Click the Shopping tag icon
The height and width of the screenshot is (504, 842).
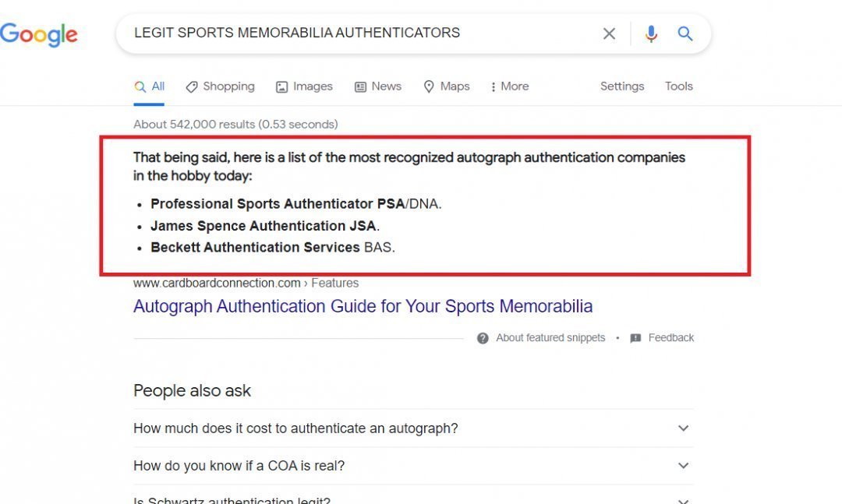(x=192, y=87)
